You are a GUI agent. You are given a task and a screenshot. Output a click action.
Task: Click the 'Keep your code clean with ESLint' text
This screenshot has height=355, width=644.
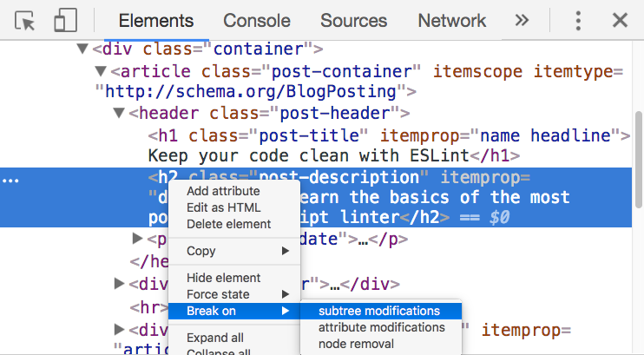tap(308, 155)
